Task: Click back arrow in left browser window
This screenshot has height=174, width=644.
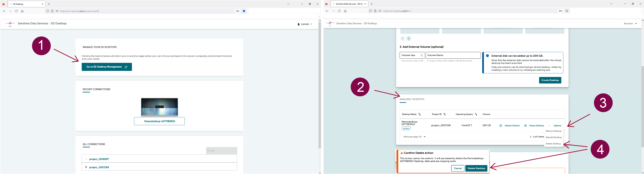Action: tap(4, 11)
